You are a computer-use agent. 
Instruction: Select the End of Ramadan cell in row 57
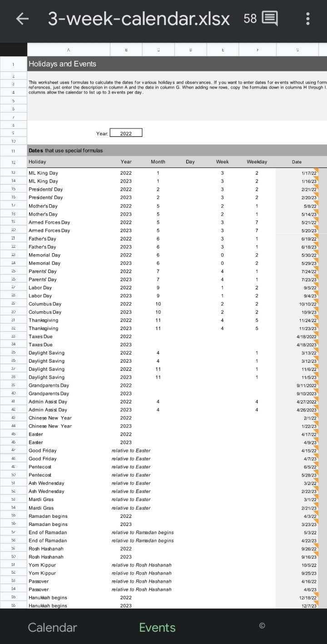(x=69, y=532)
